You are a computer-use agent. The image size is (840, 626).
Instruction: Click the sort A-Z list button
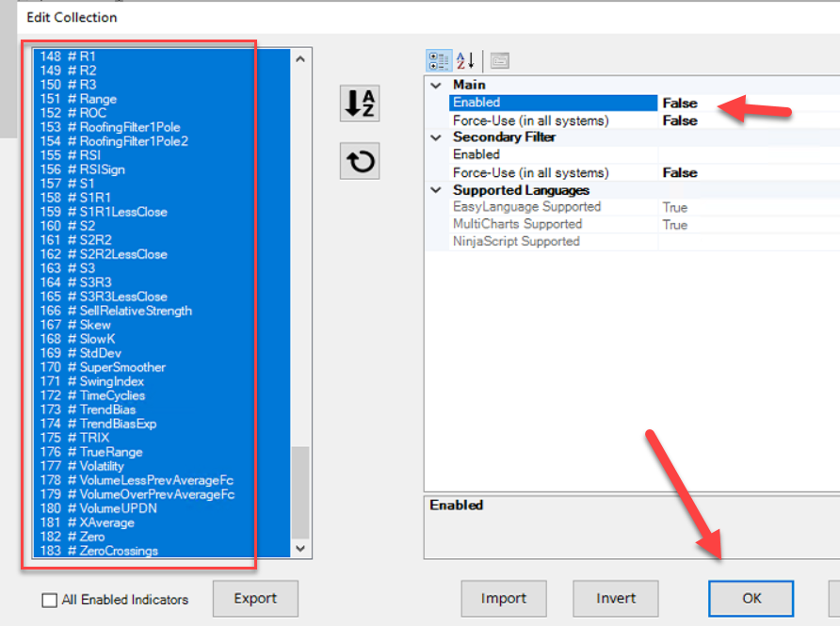click(360, 104)
